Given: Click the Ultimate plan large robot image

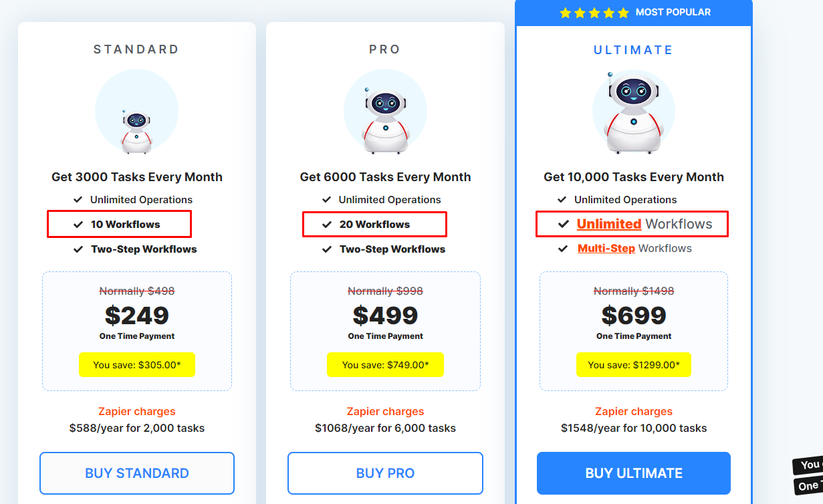Looking at the screenshot, I should 633,114.
